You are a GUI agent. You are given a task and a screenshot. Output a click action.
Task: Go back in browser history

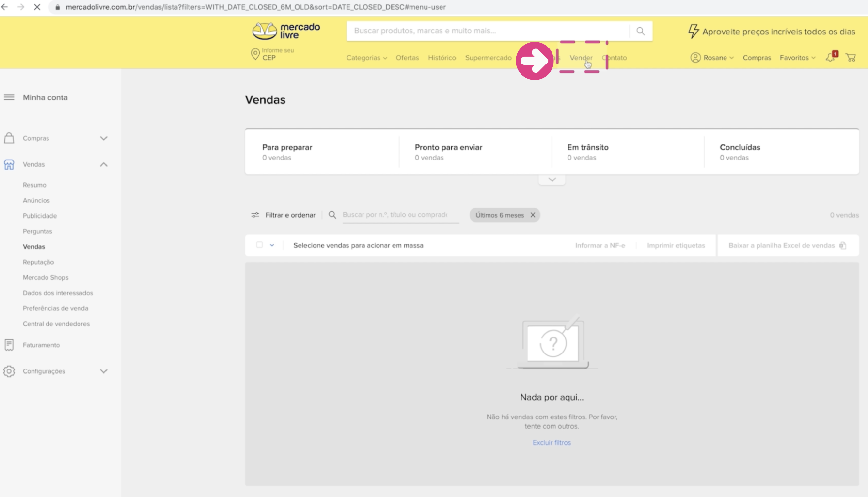tap(5, 7)
